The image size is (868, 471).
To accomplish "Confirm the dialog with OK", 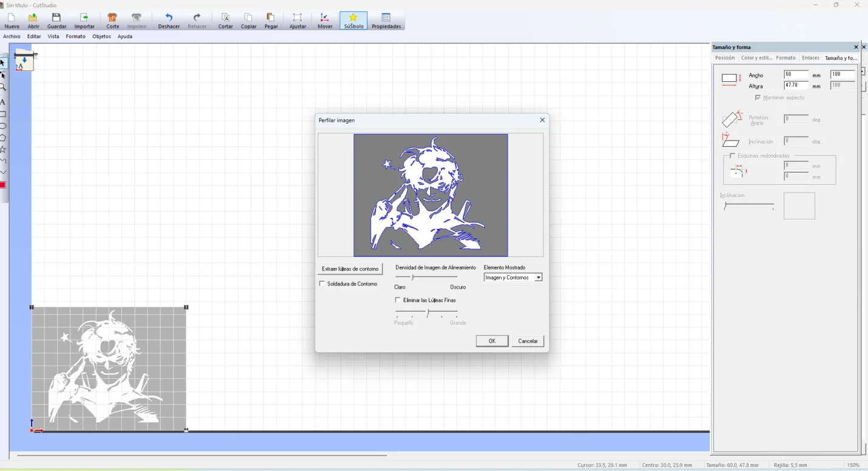I will (492, 341).
